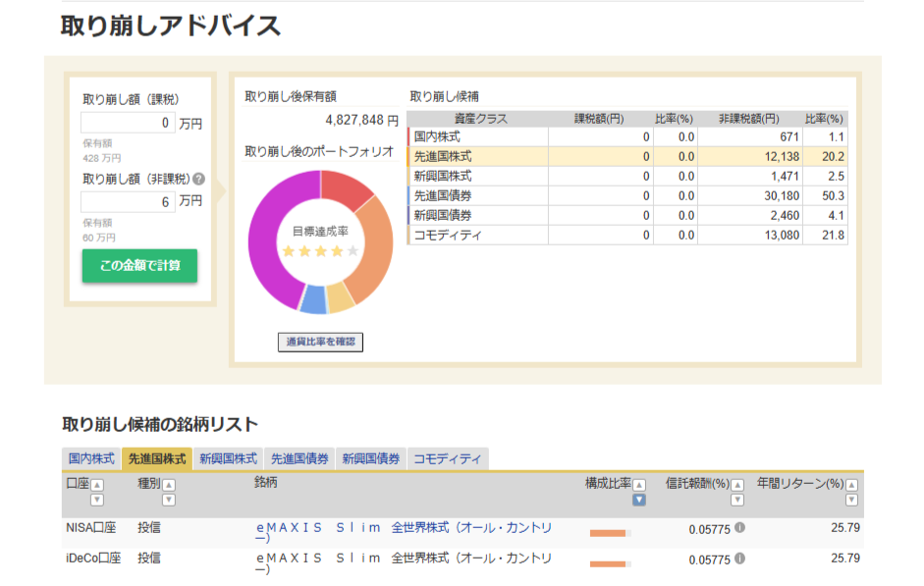Select the コモディティ tab
The width and height of the screenshot is (924, 586).
(448, 459)
